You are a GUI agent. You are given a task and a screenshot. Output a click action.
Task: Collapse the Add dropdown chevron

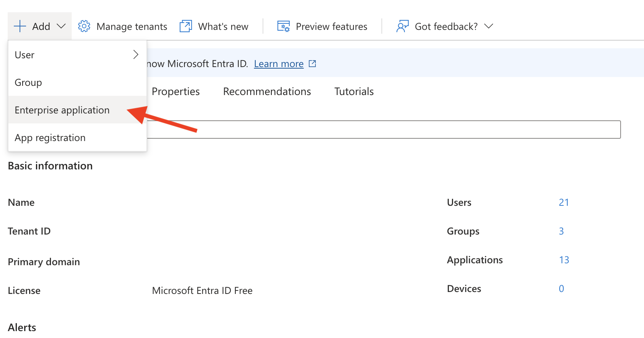[x=61, y=26]
